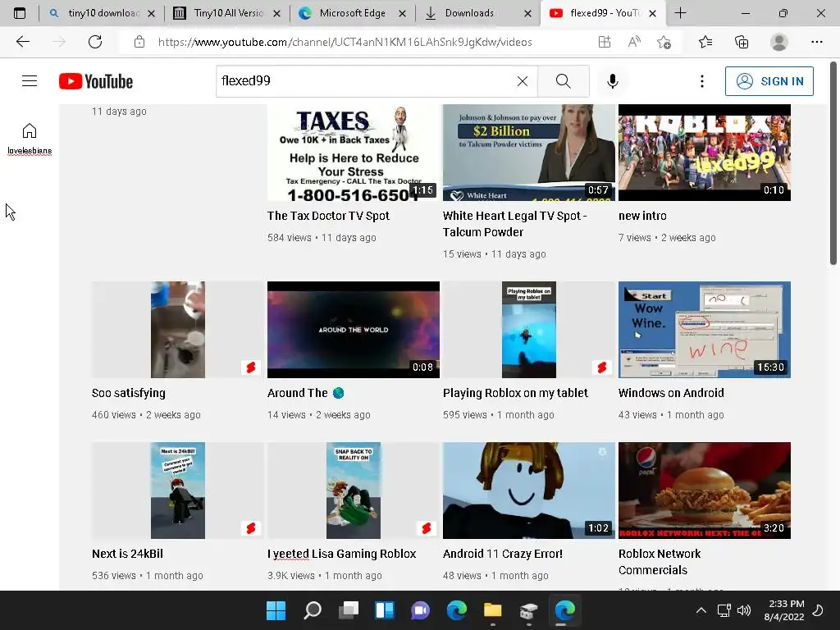Open Playing Roblox on my tablet thumbnail
The height and width of the screenshot is (630, 840).
coord(529,330)
